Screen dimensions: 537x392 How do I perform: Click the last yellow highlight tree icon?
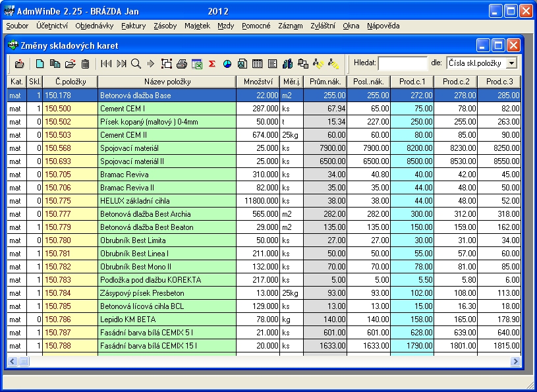(333, 64)
